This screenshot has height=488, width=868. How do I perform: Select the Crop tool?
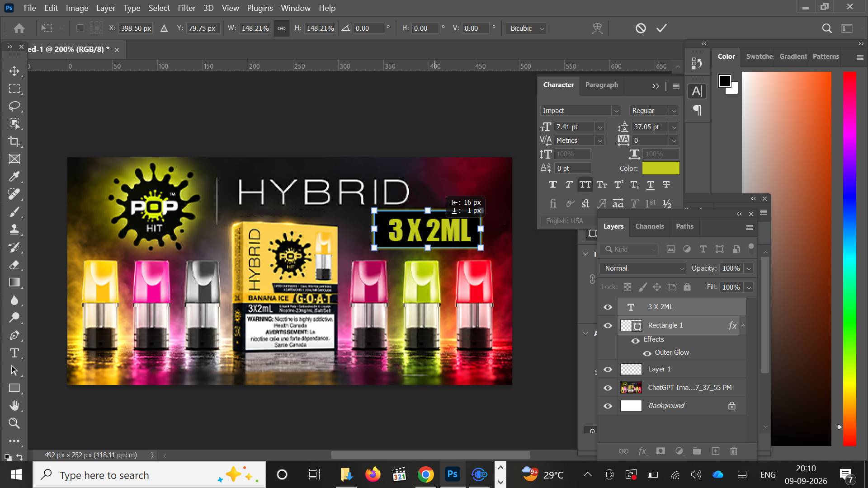[x=14, y=141]
